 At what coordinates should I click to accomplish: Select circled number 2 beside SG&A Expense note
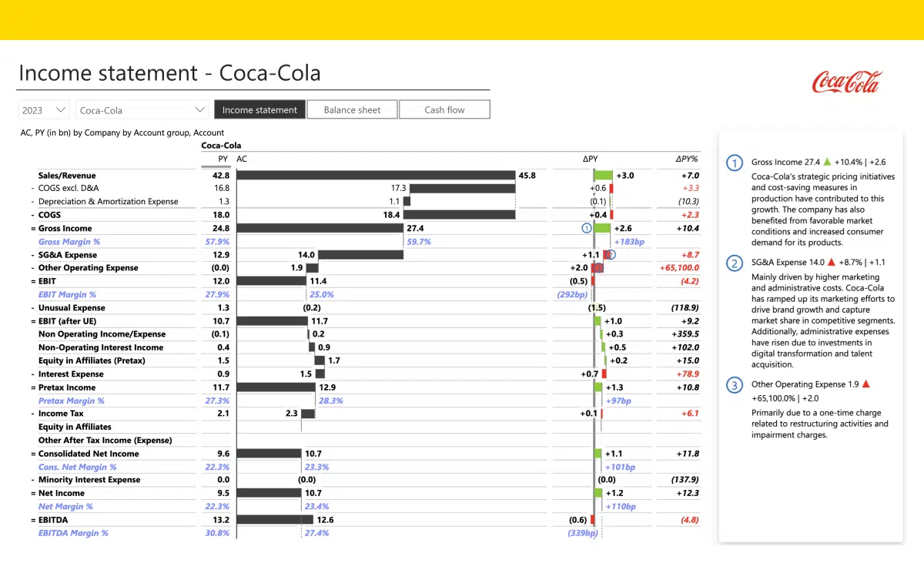pos(734,263)
